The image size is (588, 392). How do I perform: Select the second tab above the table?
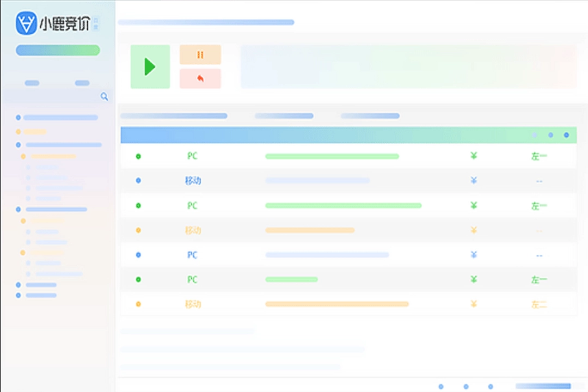pos(284,116)
